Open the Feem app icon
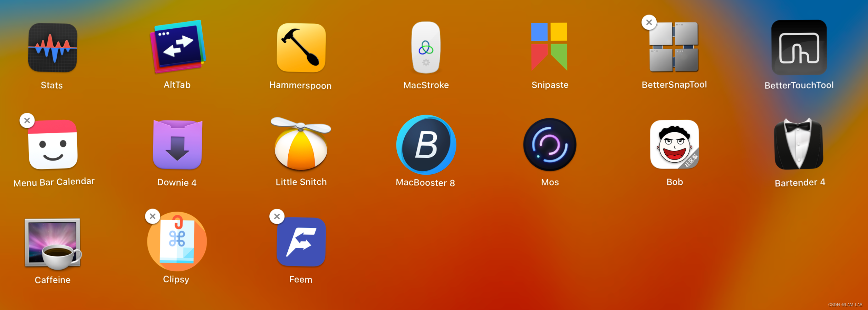Screen dimensions: 868x310 301,242
